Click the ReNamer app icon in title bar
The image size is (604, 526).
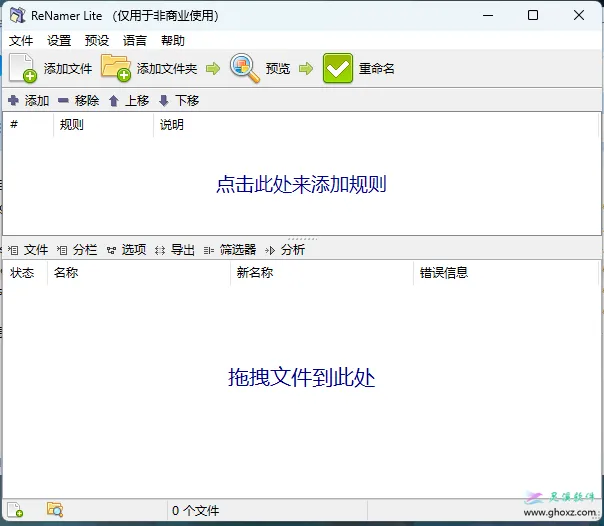click(17, 15)
